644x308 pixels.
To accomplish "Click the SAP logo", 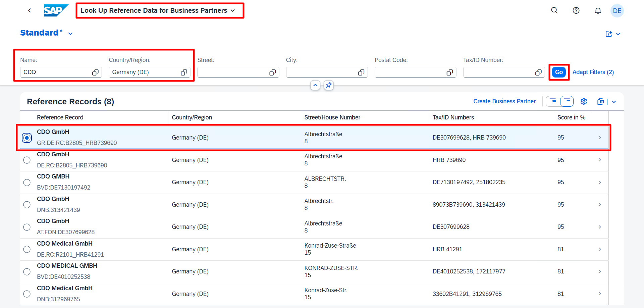I will 56,10.
